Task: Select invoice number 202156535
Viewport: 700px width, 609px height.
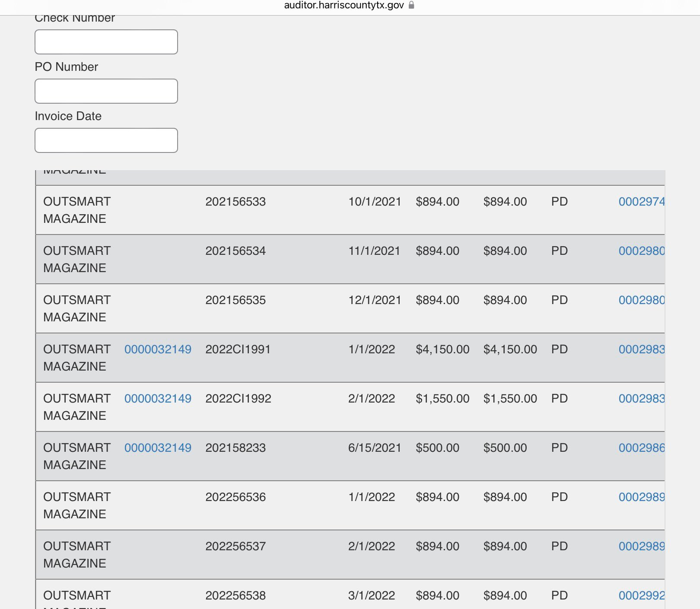Action: click(x=235, y=300)
